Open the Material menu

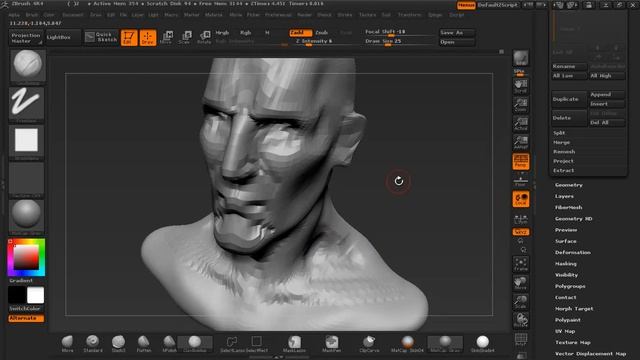pos(213,15)
